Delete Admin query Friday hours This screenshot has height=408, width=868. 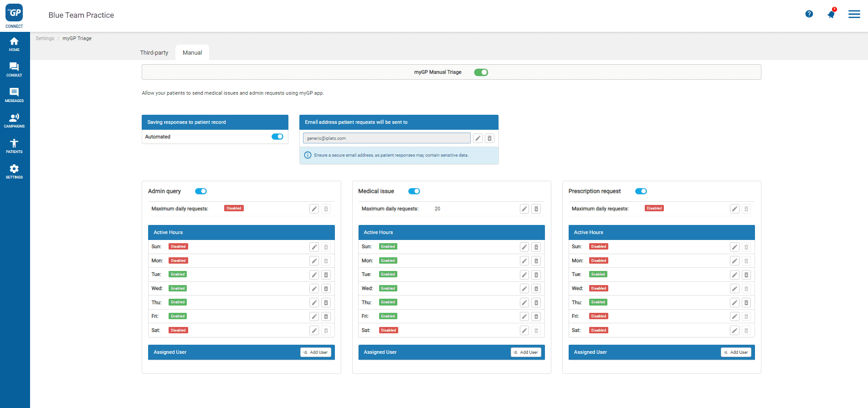coord(326,316)
